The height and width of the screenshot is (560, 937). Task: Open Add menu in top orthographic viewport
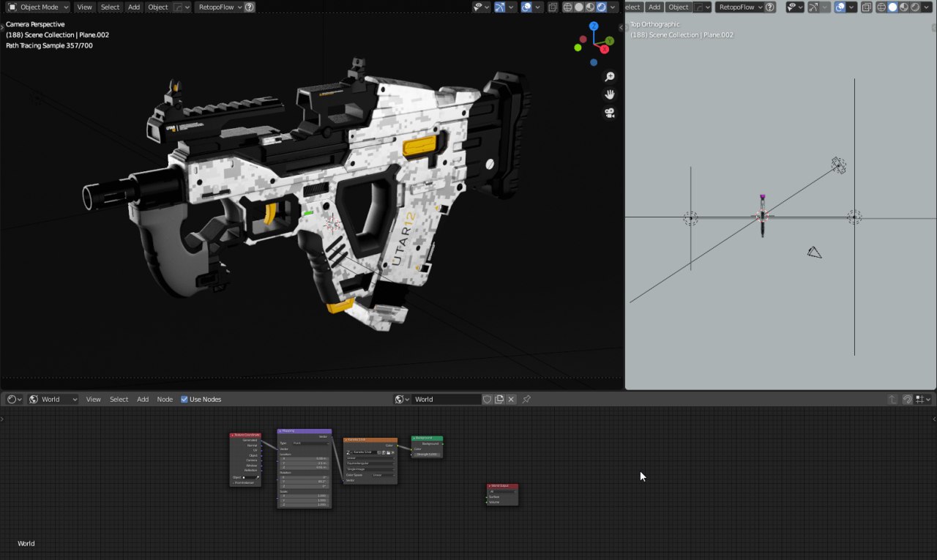654,7
